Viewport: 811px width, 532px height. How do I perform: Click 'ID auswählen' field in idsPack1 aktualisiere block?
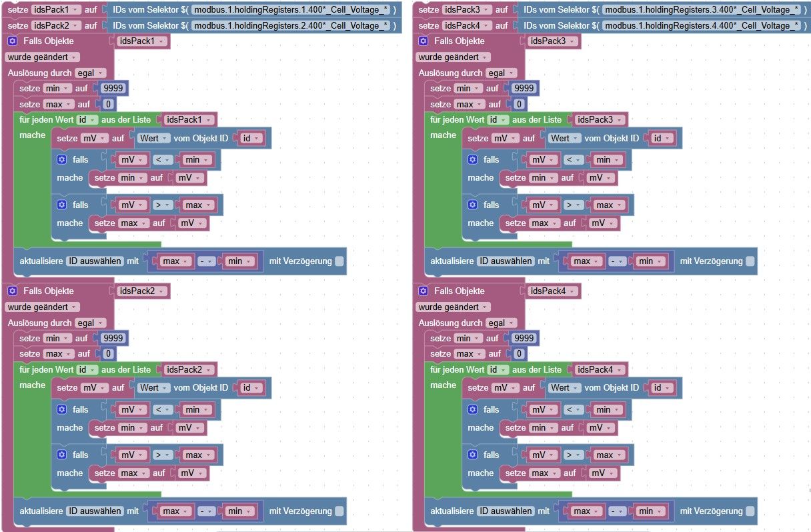pyautogui.click(x=95, y=261)
